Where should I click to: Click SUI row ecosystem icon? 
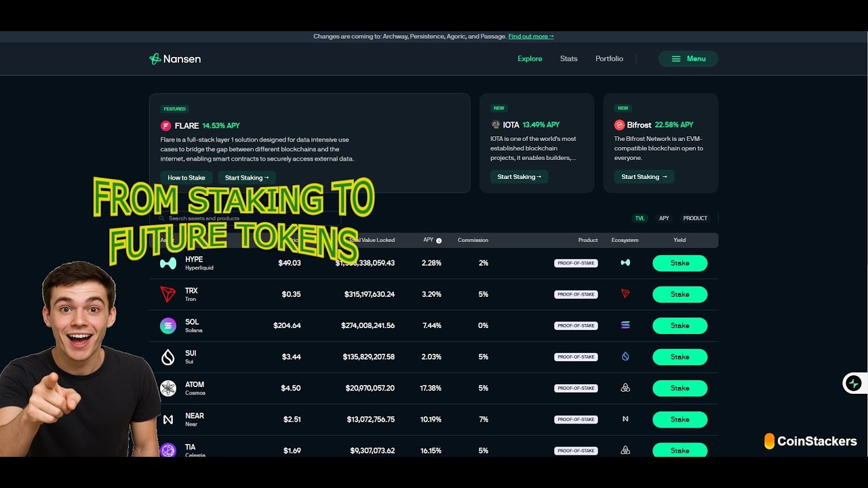pos(625,357)
